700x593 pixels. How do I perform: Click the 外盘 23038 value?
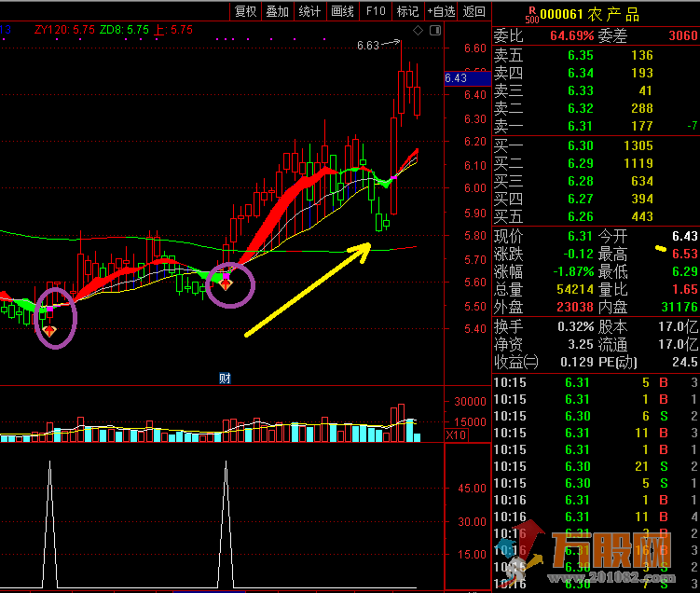coord(575,307)
